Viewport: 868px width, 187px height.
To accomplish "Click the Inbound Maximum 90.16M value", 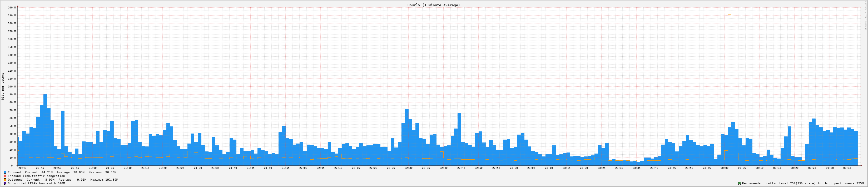I will coord(111,172).
